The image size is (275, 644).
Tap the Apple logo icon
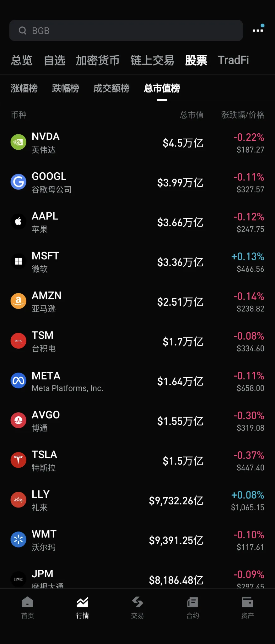coord(19,222)
